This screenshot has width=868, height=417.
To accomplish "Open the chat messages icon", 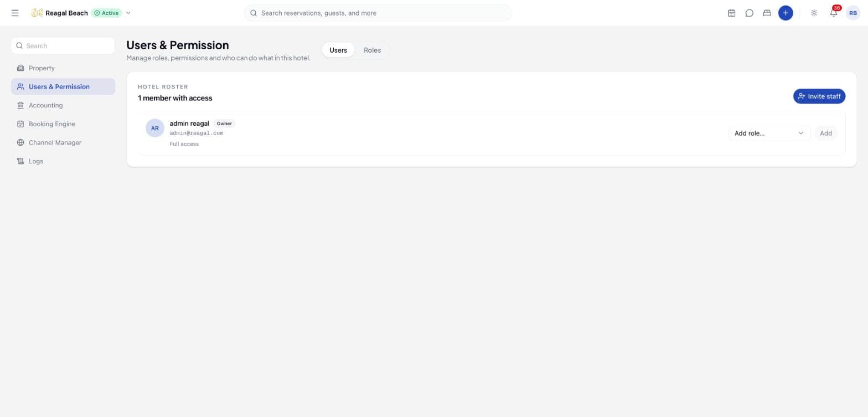I will point(749,13).
